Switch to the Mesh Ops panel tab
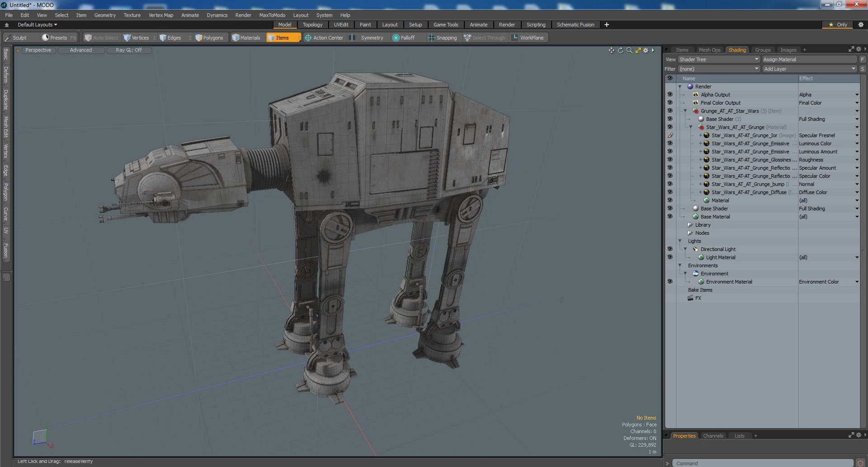This screenshot has height=467, width=868. 709,50
